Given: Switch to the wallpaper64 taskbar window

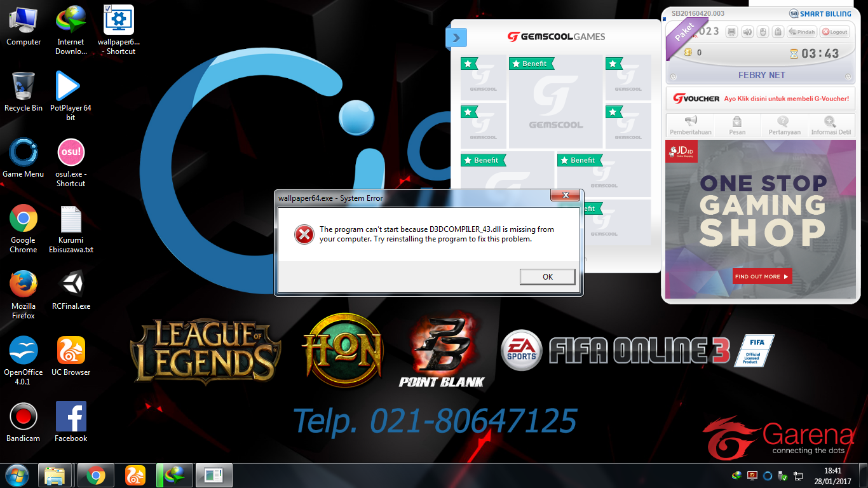Looking at the screenshot, I should (214, 475).
